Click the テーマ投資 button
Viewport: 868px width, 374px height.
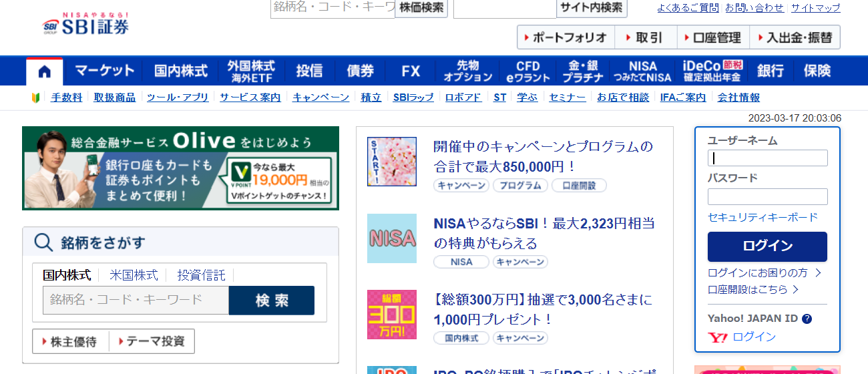(152, 341)
